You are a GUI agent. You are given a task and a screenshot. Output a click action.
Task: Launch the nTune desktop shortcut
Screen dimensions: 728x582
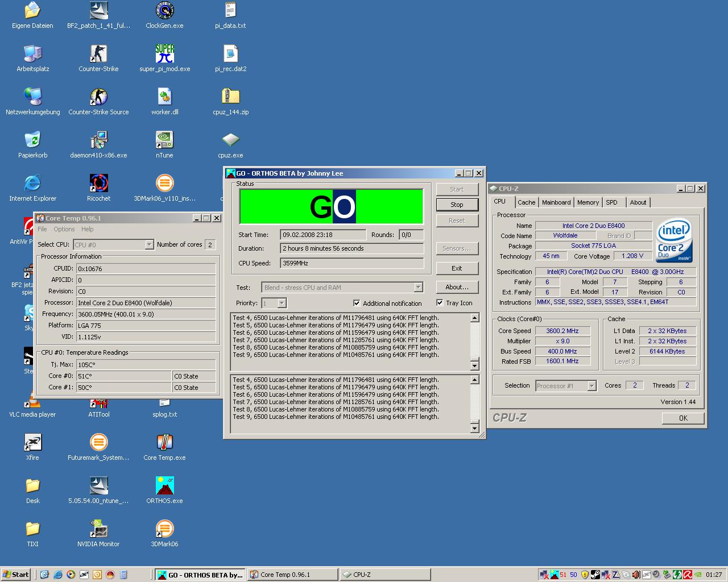tap(164, 140)
